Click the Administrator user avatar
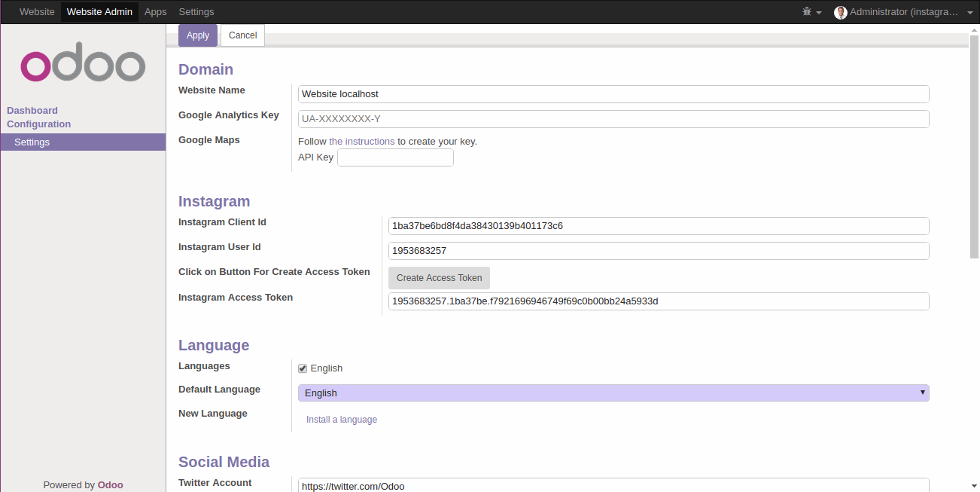980x492 pixels. pos(841,12)
